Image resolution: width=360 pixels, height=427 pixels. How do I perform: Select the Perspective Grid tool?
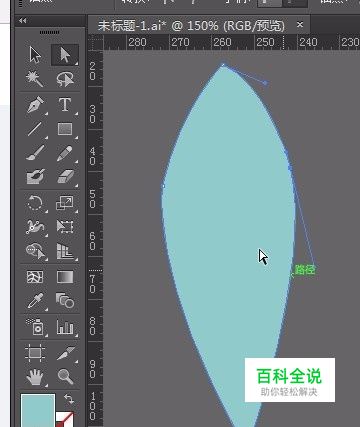coord(65,251)
